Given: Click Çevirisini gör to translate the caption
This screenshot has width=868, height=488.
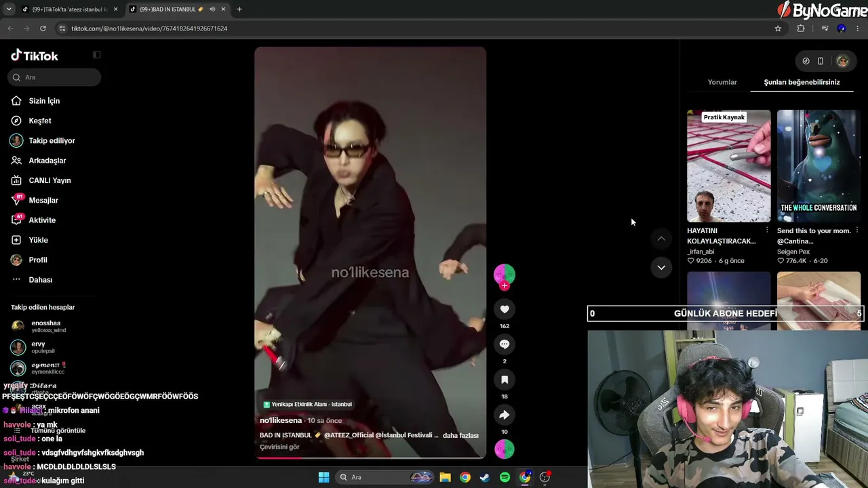Looking at the screenshot, I should (279, 447).
